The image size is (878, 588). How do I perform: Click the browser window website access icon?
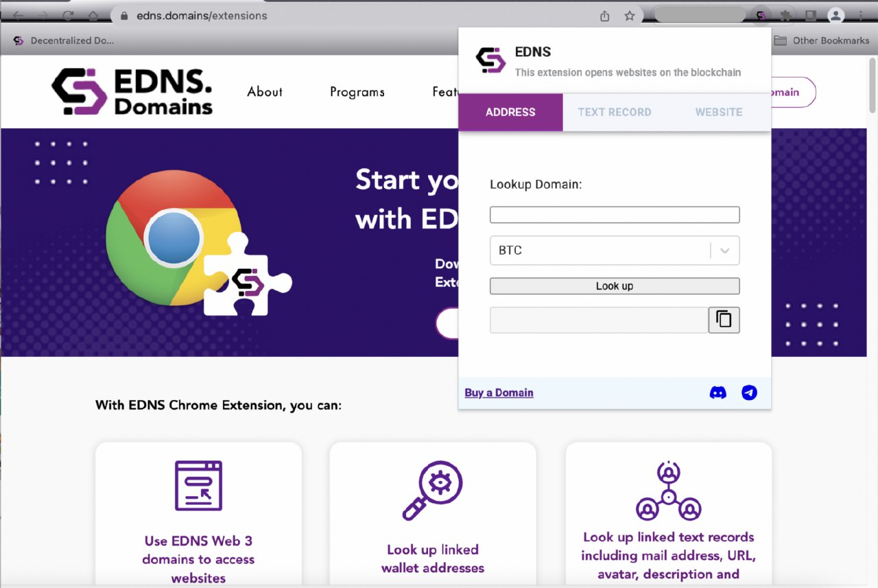[x=198, y=485]
